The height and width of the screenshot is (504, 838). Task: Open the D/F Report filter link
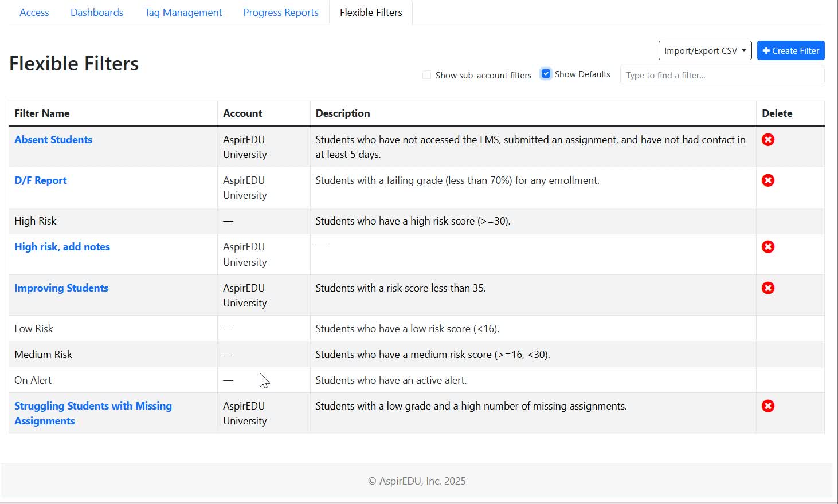pos(41,180)
